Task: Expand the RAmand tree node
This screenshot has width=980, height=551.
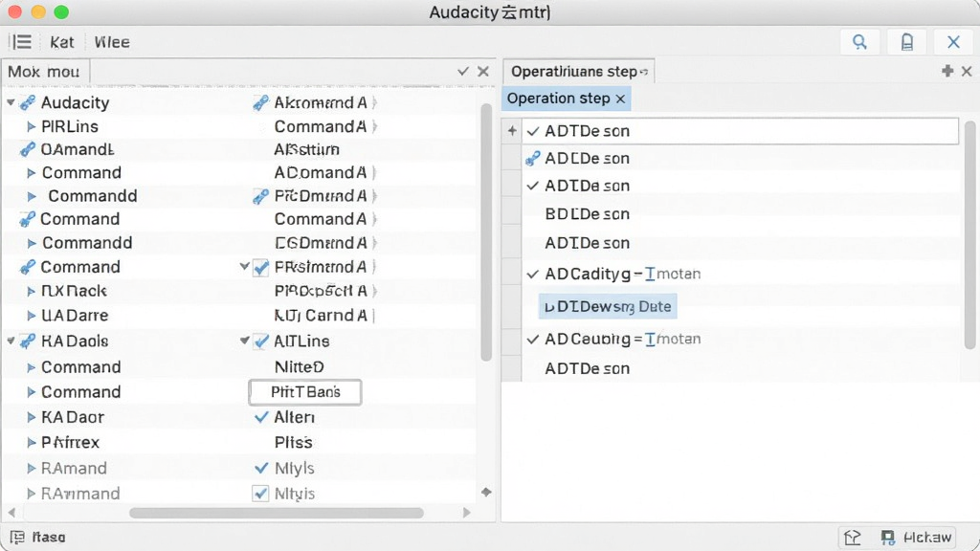Action: coord(31,468)
